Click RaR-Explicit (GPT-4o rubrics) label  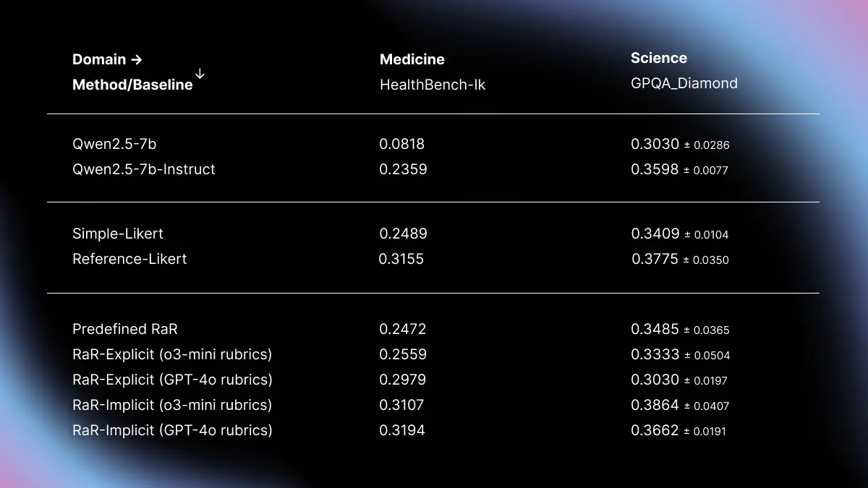coord(172,380)
